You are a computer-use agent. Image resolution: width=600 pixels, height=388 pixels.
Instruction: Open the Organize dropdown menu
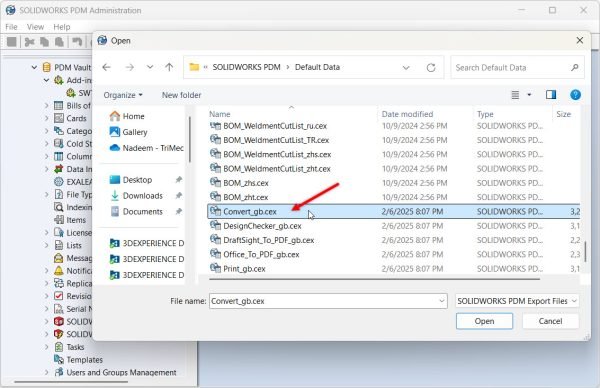pos(123,95)
